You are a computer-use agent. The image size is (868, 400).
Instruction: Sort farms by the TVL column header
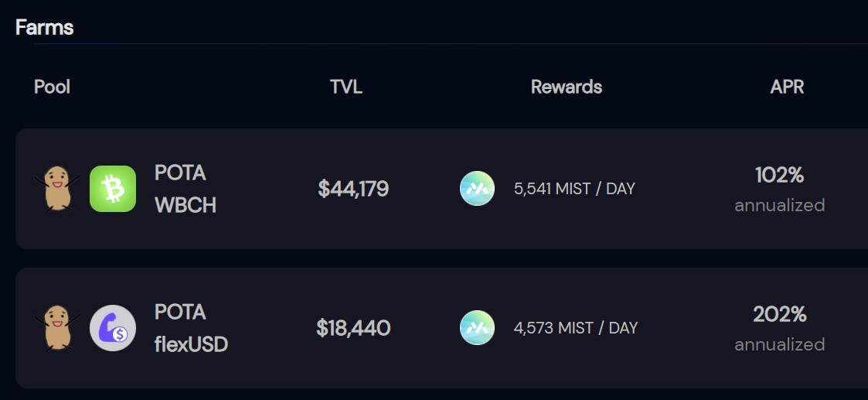point(346,87)
